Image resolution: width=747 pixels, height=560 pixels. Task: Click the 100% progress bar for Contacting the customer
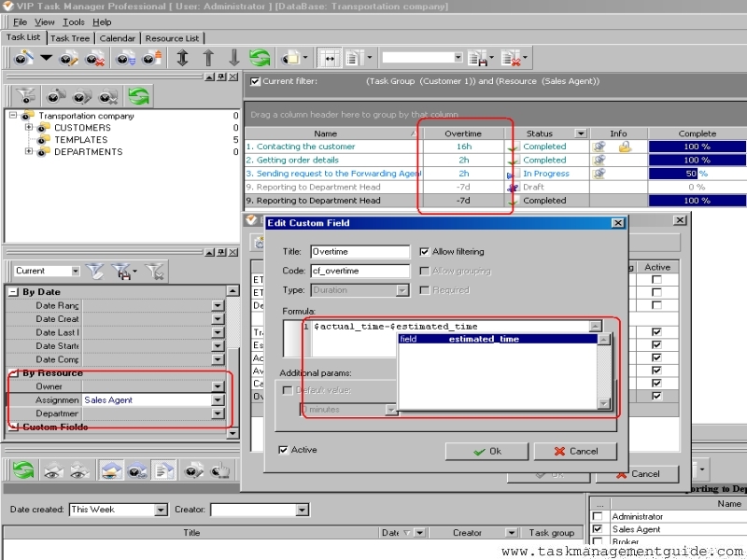click(697, 147)
